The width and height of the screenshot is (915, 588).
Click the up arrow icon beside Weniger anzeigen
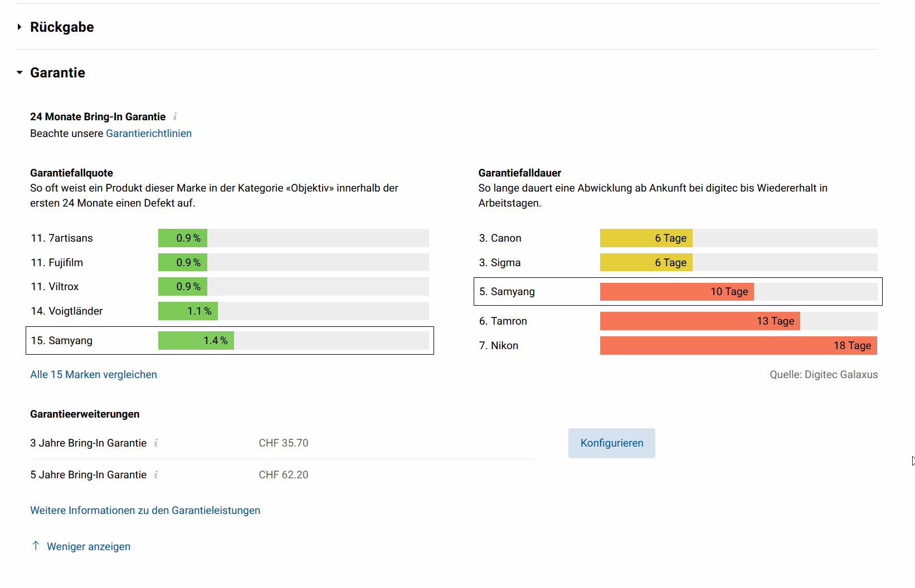tap(36, 546)
